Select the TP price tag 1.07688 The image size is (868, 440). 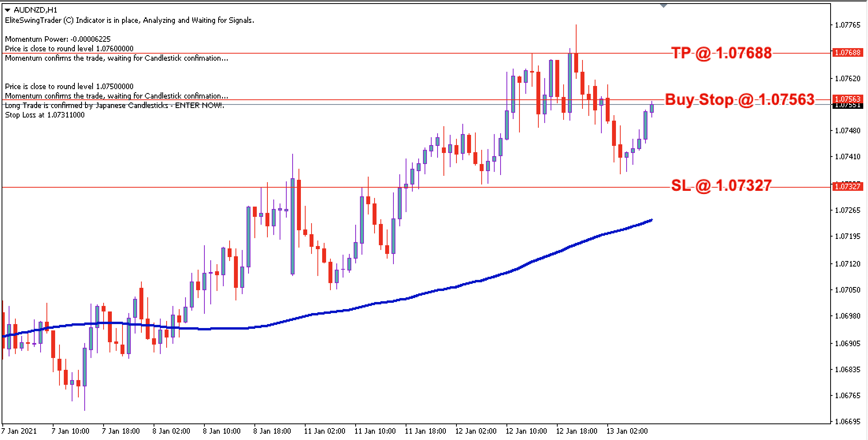[x=849, y=52]
